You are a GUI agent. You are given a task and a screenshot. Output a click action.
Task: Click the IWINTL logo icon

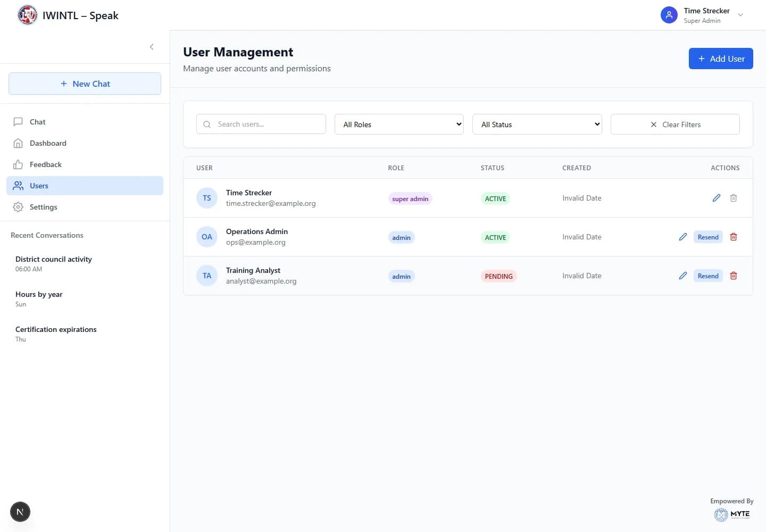[28, 15]
